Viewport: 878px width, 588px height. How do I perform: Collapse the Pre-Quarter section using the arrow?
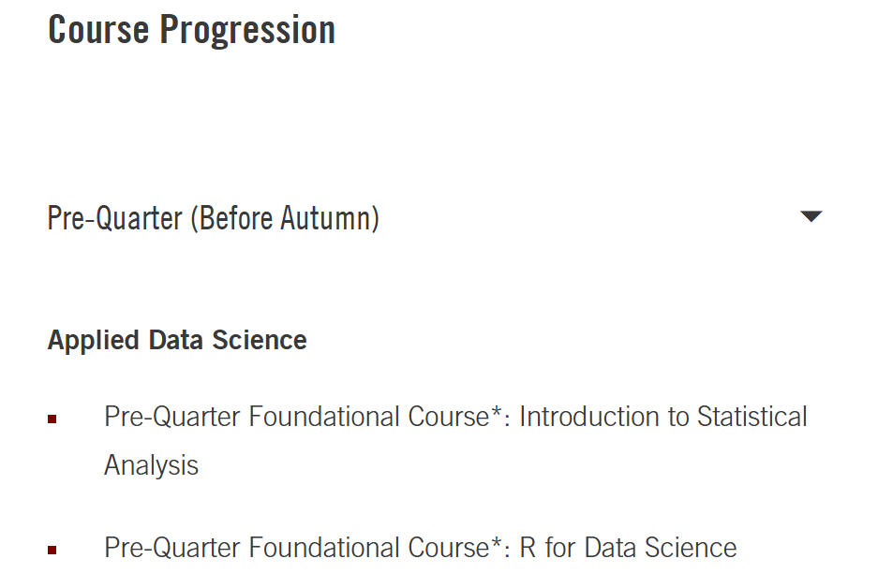[811, 216]
